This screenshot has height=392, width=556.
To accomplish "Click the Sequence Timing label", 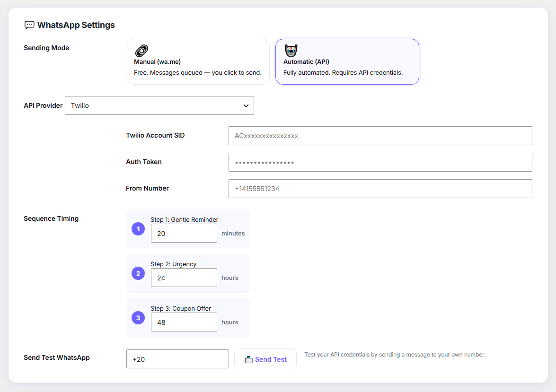I will click(x=51, y=218).
